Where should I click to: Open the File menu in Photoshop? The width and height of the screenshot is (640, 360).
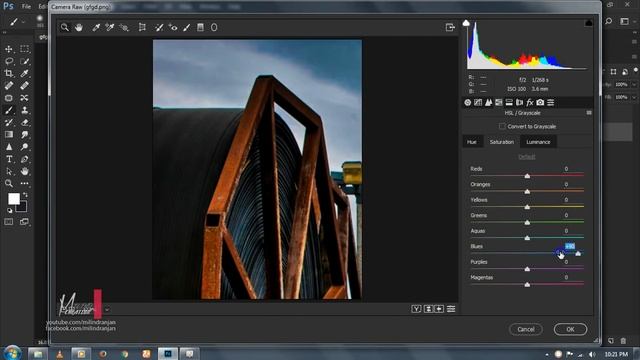click(26, 7)
